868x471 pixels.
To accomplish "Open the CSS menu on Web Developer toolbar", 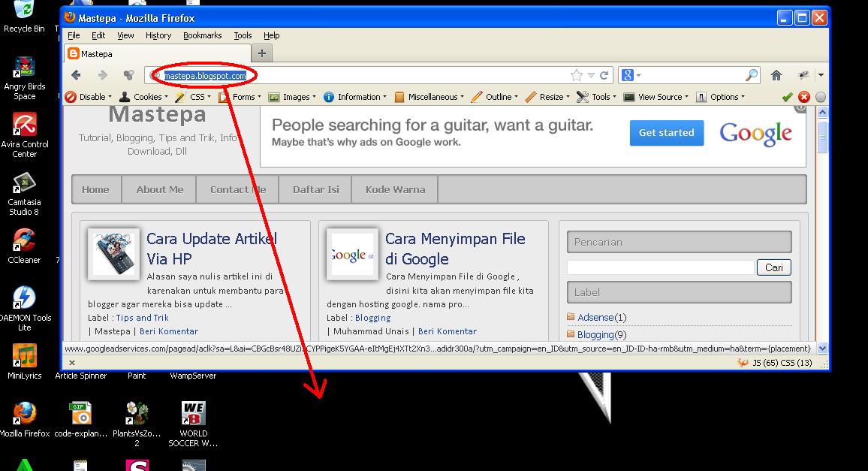I will click(197, 96).
